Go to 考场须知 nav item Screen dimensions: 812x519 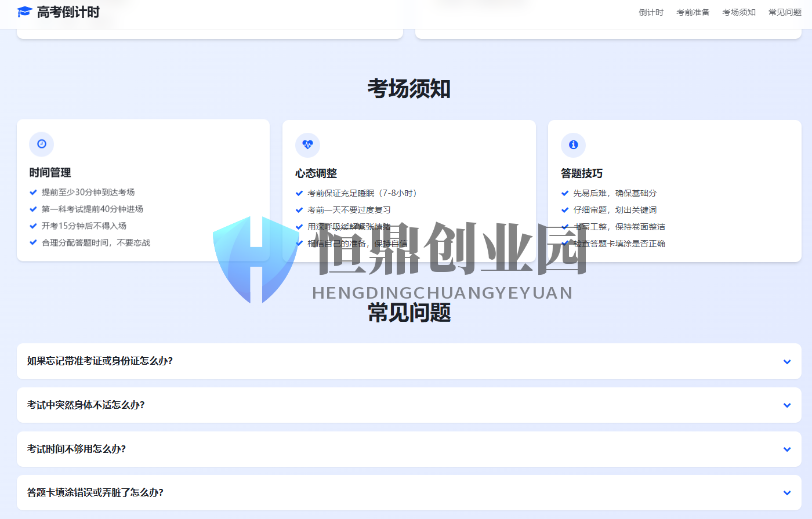tap(738, 12)
